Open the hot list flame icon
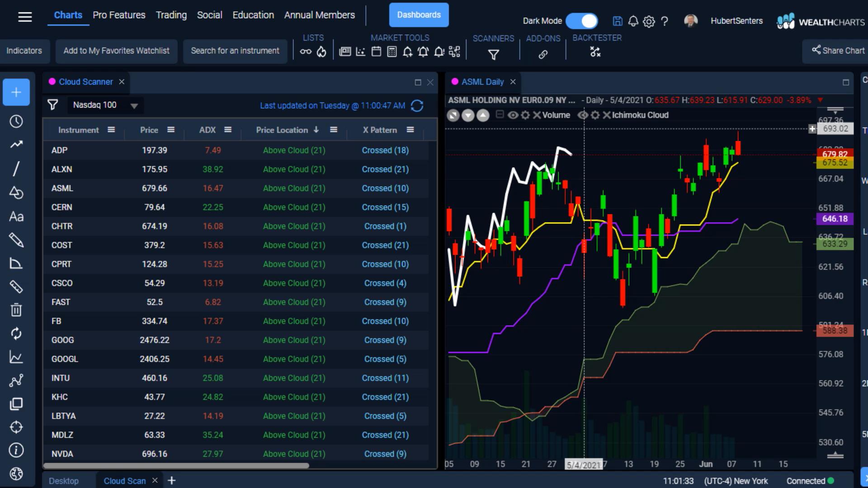 click(x=321, y=52)
